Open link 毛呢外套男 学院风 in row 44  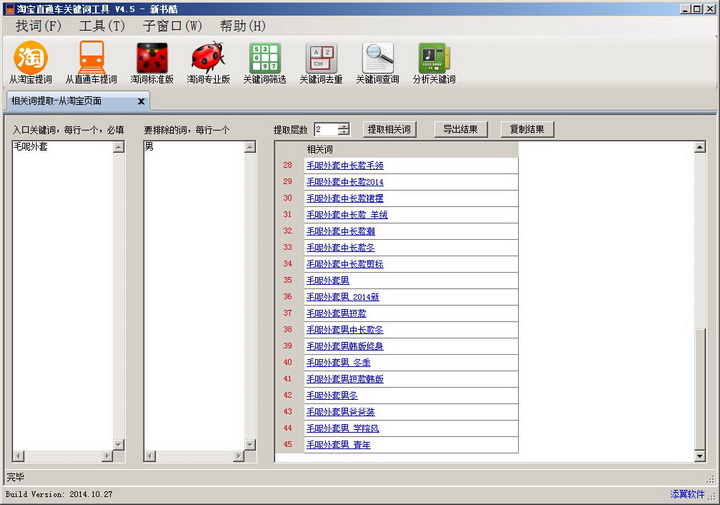click(x=343, y=428)
